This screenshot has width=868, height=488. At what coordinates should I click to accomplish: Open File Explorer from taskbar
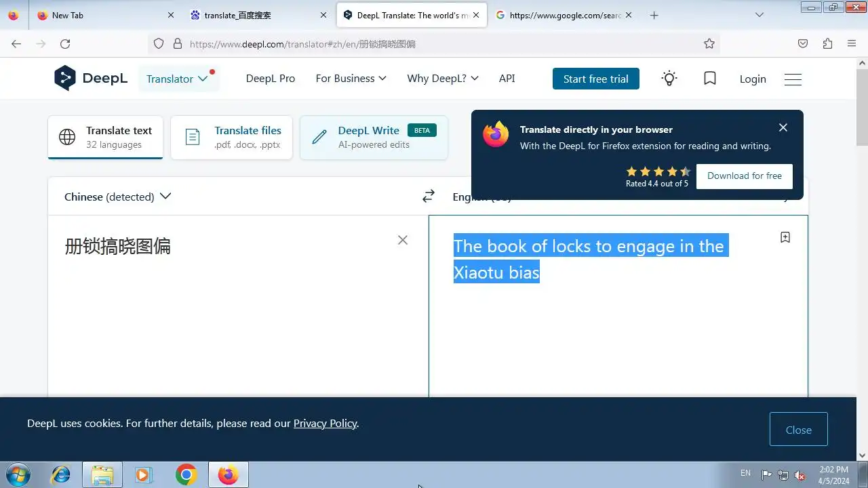(x=102, y=474)
